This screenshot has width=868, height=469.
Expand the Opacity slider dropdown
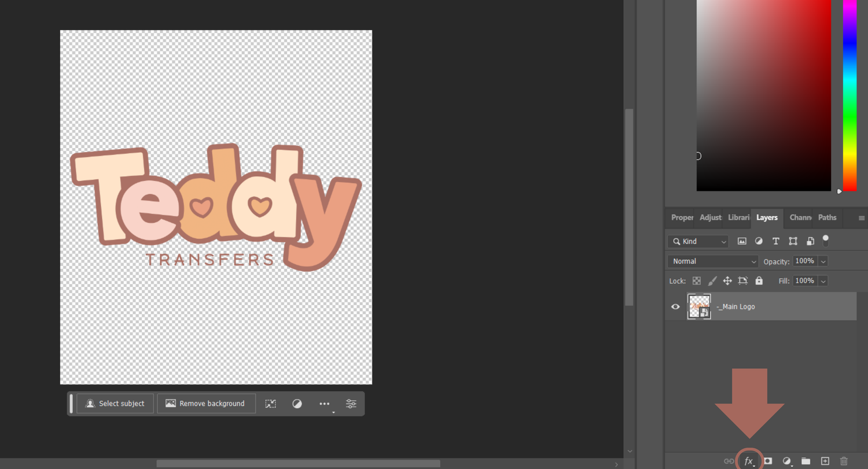(823, 261)
